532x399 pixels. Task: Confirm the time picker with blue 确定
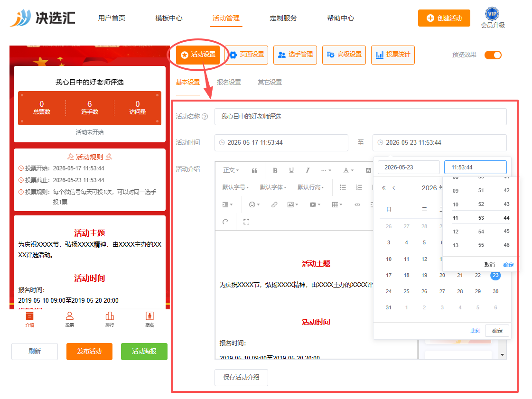click(x=508, y=265)
